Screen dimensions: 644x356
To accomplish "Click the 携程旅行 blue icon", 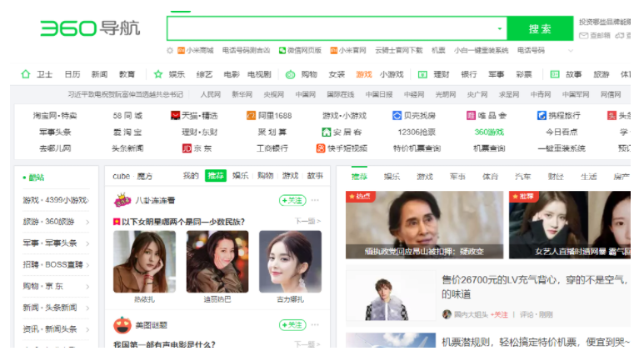I will 542,116.
